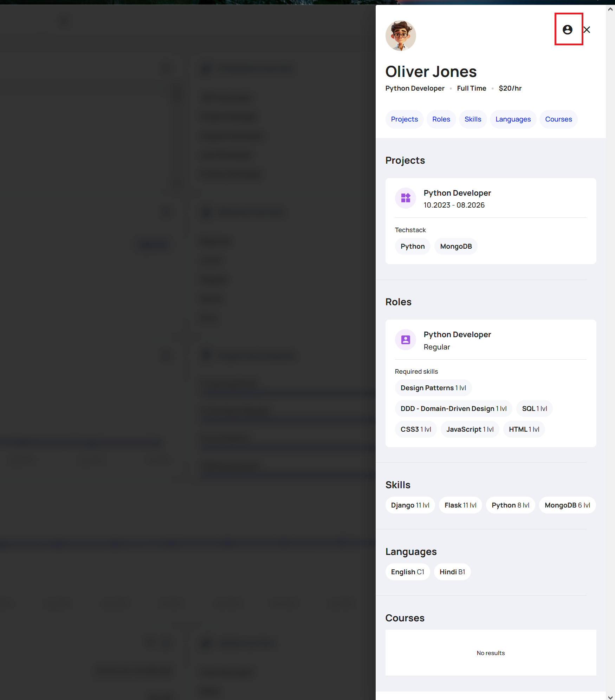Click the Python techstack chip
This screenshot has width=615, height=700.
[413, 246]
